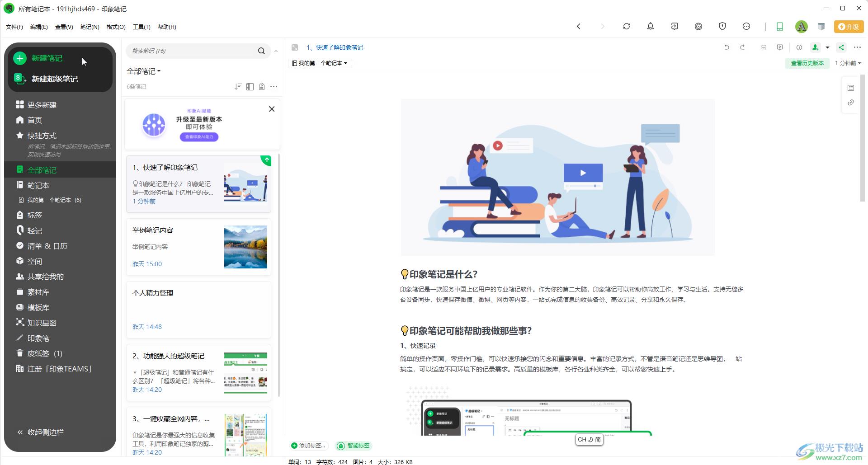Open the 工具(T) menu
Image resolution: width=868 pixels, height=465 pixels.
[142, 27]
